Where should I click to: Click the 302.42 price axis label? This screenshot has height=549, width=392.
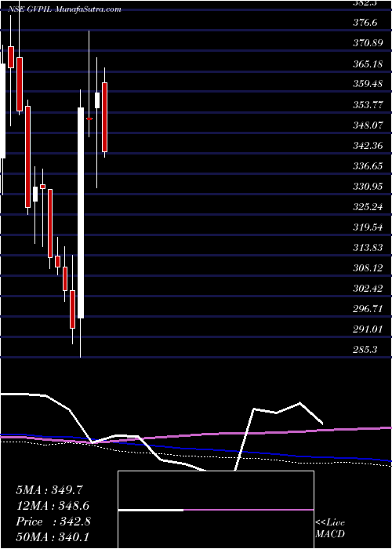click(x=368, y=289)
